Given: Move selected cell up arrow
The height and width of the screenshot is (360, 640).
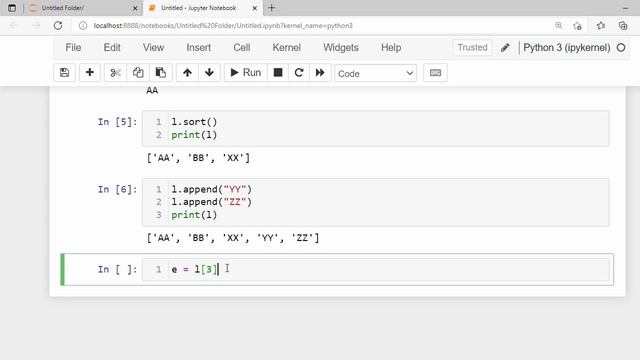Looking at the screenshot, I should click(x=187, y=73).
